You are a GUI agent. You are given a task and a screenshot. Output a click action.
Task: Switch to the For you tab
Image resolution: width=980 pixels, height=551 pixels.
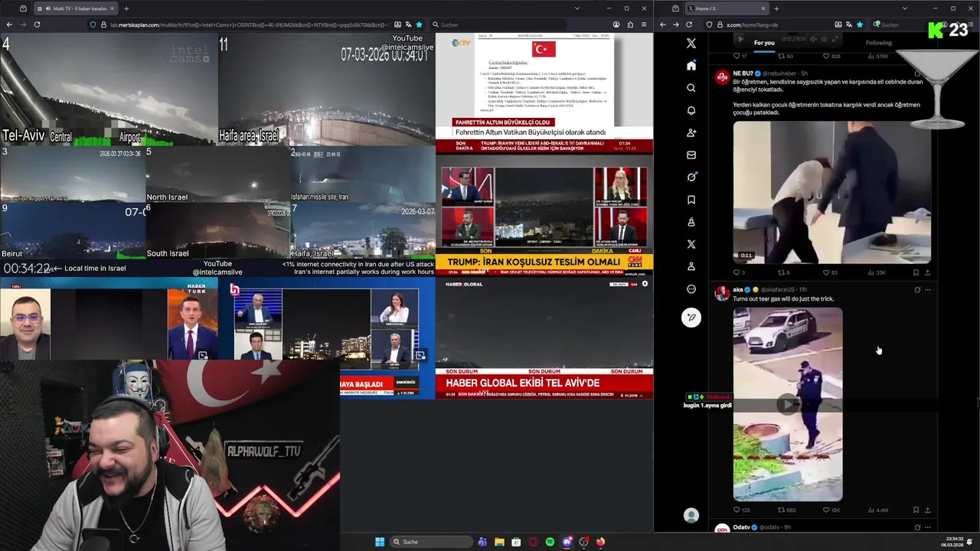[764, 43]
